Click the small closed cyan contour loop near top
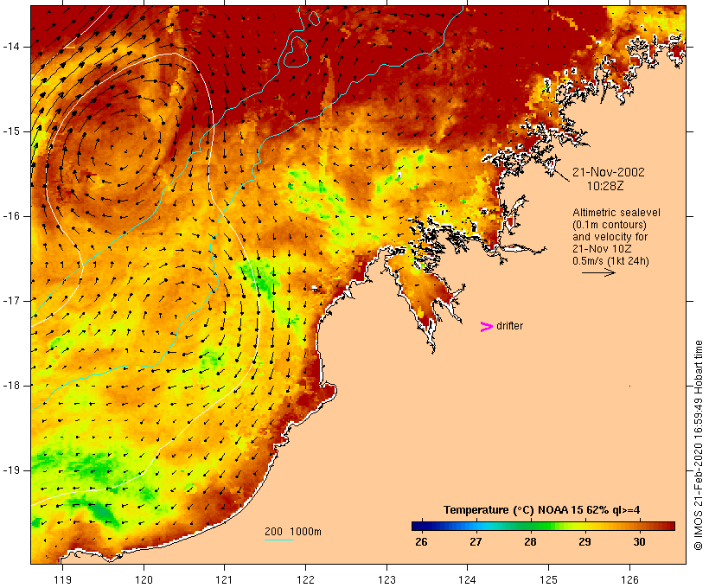This screenshot has height=588, width=709. coord(313,17)
